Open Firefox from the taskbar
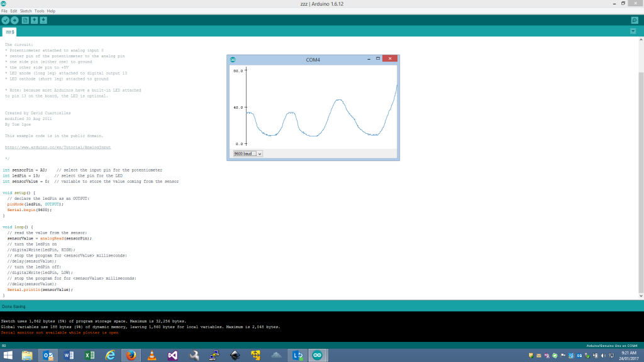This screenshot has width=644, height=362. pyautogui.click(x=131, y=356)
